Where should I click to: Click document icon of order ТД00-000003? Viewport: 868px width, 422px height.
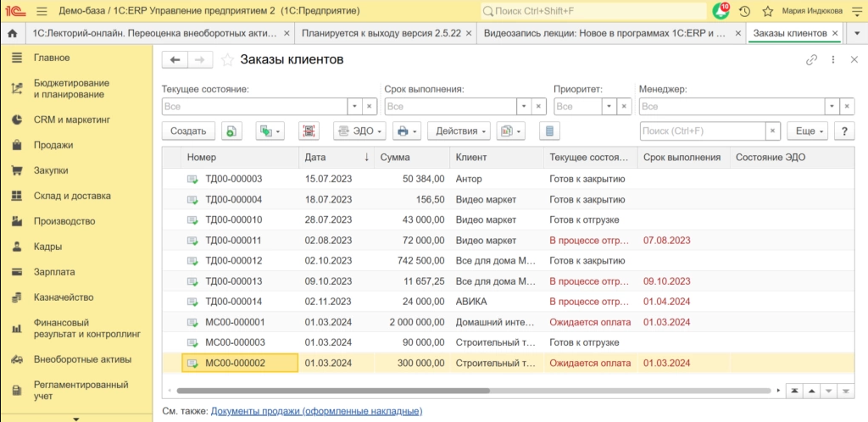(192, 179)
